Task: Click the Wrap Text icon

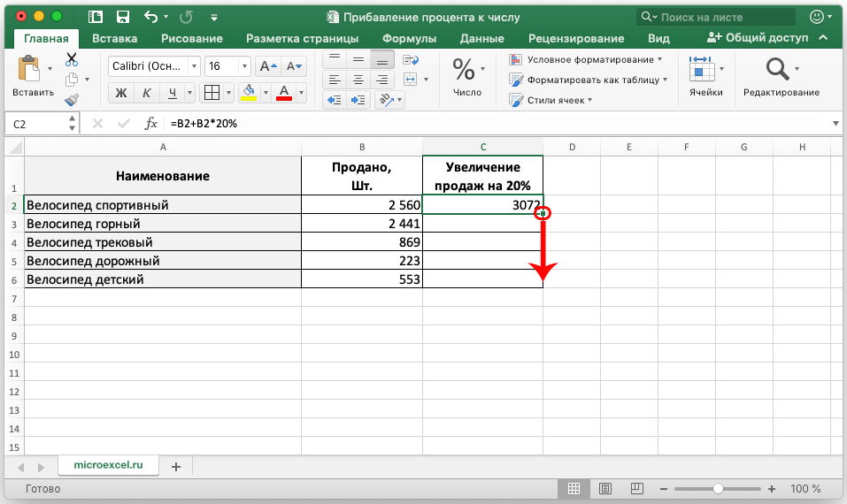Action: [x=410, y=60]
